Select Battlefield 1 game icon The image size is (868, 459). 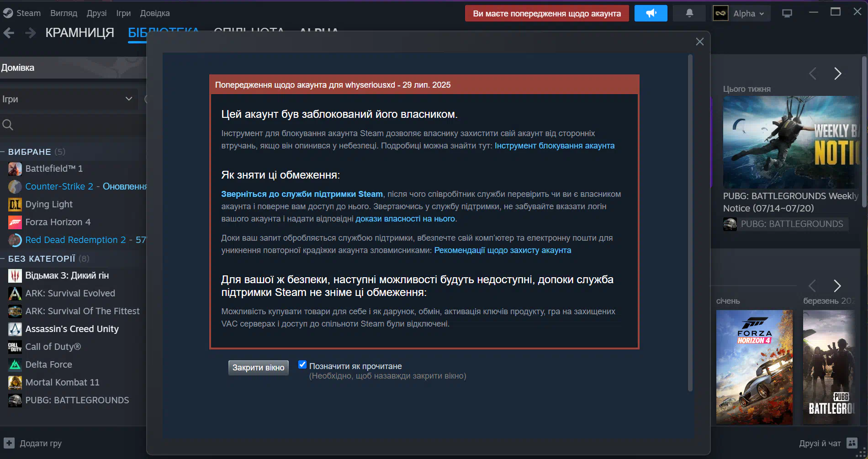15,169
